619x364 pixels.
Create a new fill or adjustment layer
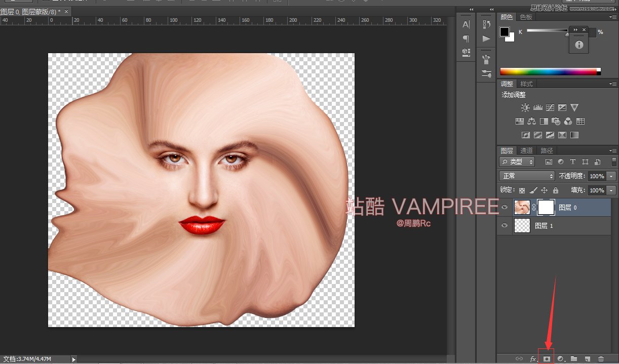click(x=561, y=358)
